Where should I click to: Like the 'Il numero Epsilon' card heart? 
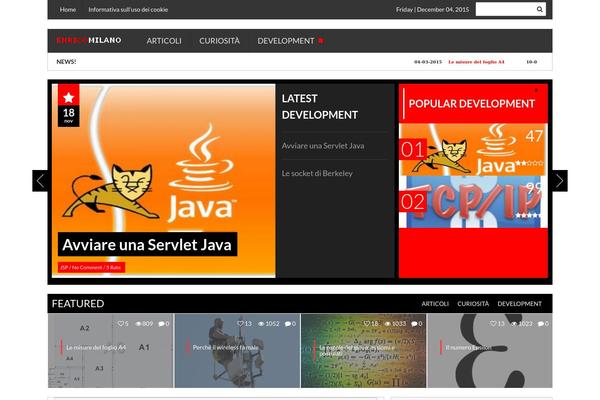pyautogui.click(x=493, y=323)
